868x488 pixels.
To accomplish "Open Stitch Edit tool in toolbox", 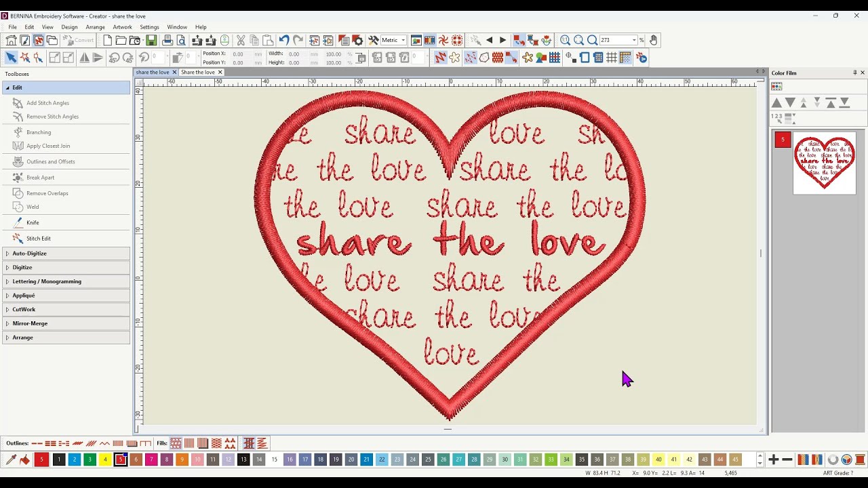I will coord(39,238).
